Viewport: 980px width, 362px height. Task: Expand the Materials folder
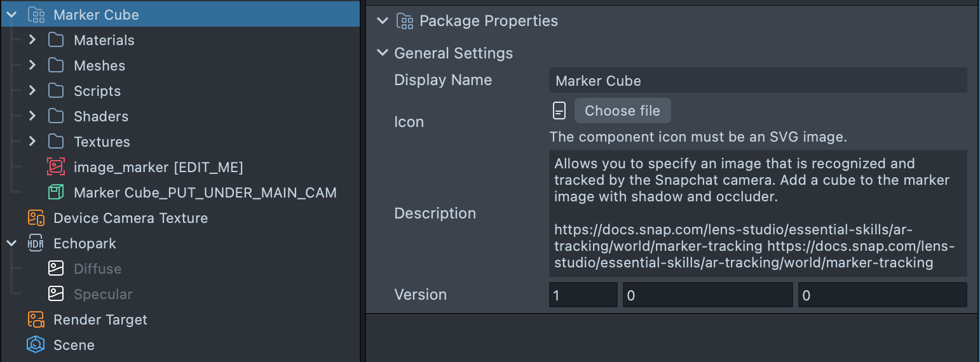(x=32, y=40)
